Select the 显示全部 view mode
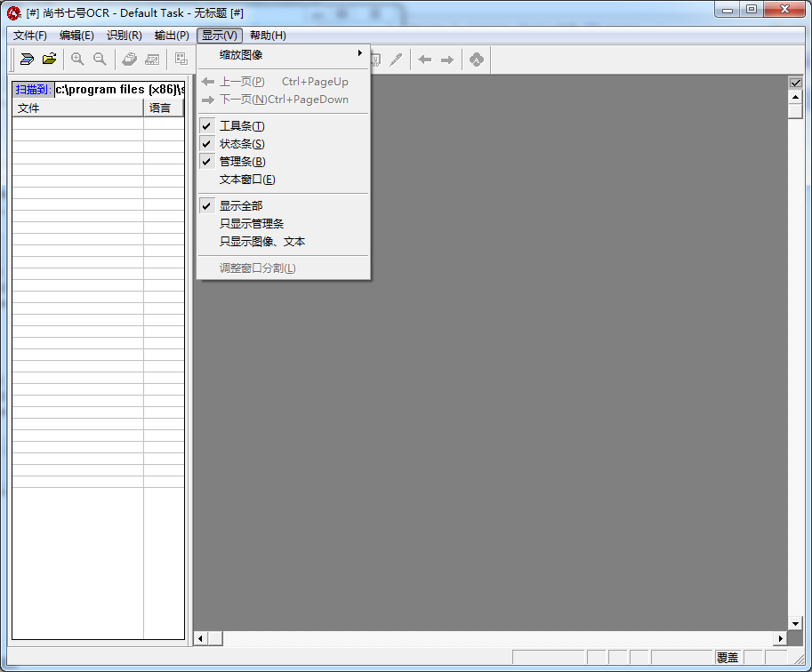This screenshot has height=672, width=812. [284, 205]
